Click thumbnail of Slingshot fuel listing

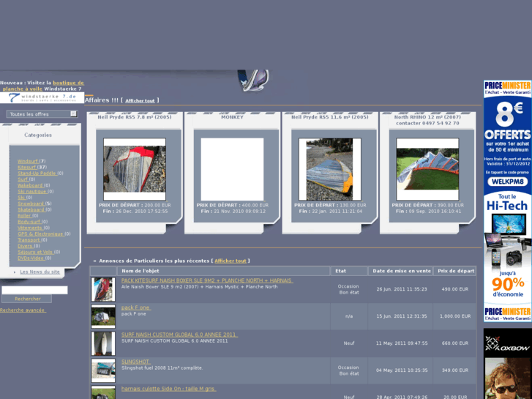(x=103, y=370)
